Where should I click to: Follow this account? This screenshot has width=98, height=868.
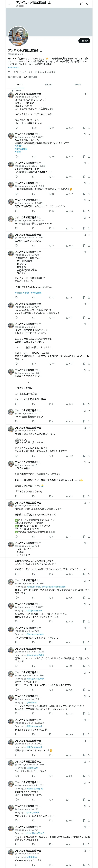pos(84,41)
